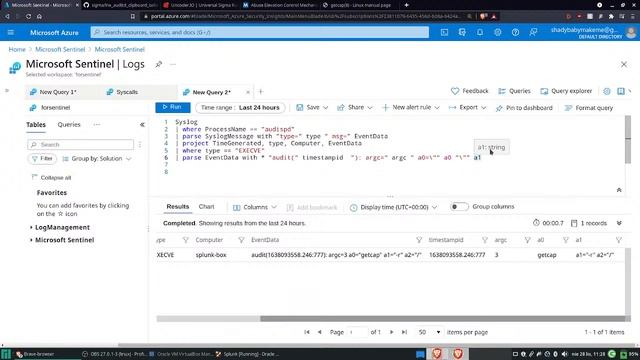640x360 pixels.
Task: Add a new query tab with plus
Action: (x=261, y=91)
